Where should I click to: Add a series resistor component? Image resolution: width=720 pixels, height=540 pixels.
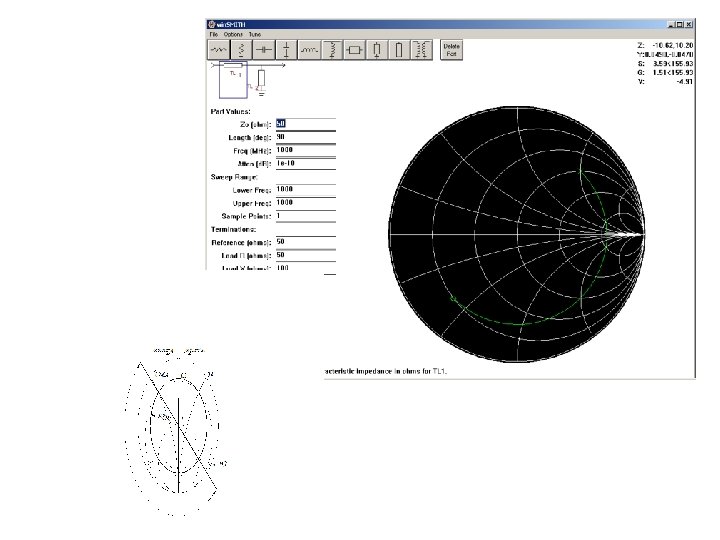(219, 50)
